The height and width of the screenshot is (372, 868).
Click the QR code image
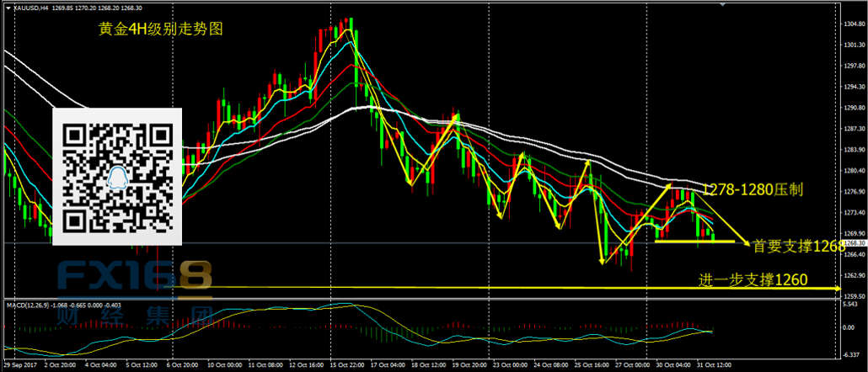[x=117, y=177]
